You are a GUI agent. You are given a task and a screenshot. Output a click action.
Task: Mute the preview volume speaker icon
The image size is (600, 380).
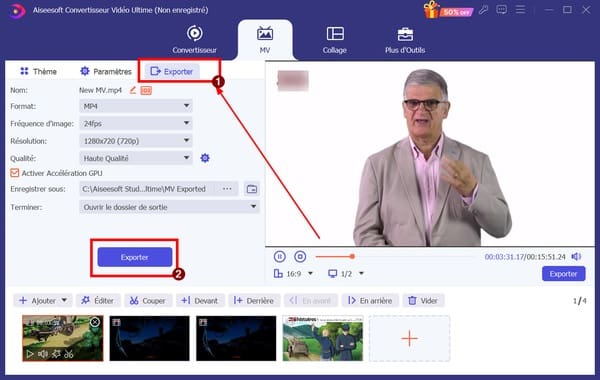(576, 256)
